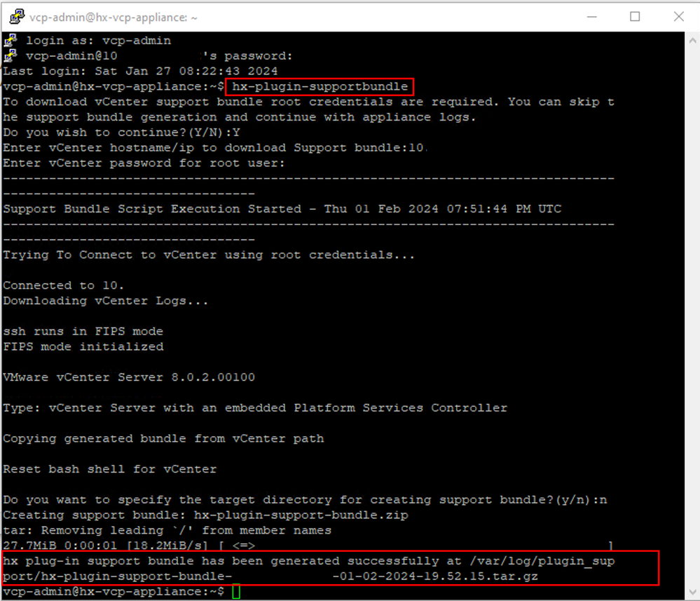Viewport: 700px width, 601px height.
Task: Click 'ssh runs in FIPS mode' line
Action: pos(83,331)
